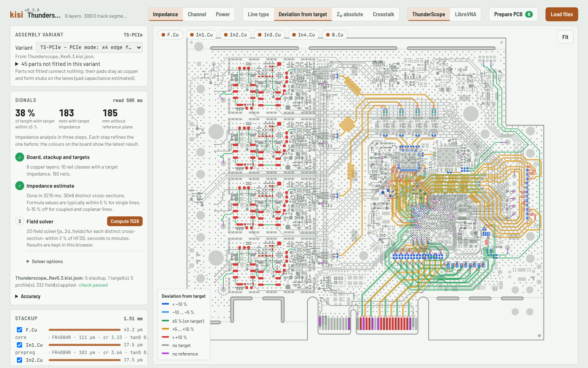The height and width of the screenshot is (368, 588).
Task: Switch to Power tab
Action: click(223, 14)
